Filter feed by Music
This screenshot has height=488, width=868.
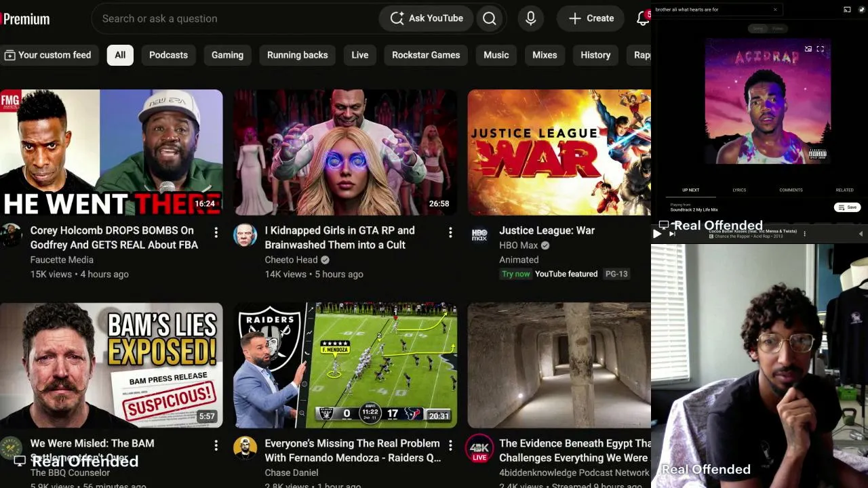[x=496, y=55]
